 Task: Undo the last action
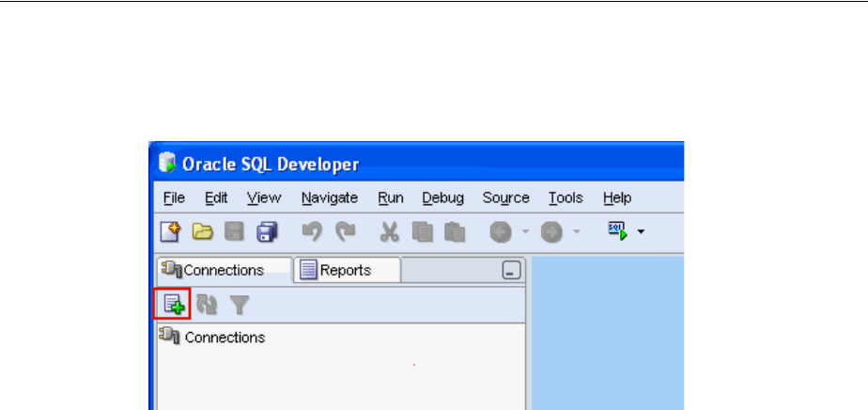[x=312, y=231]
